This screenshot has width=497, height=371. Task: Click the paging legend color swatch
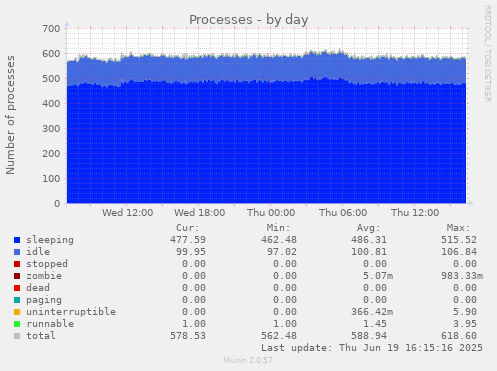pyautogui.click(x=17, y=300)
